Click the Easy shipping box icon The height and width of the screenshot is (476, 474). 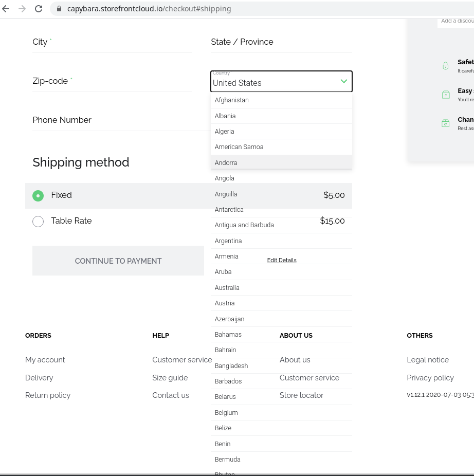pyautogui.click(x=445, y=94)
